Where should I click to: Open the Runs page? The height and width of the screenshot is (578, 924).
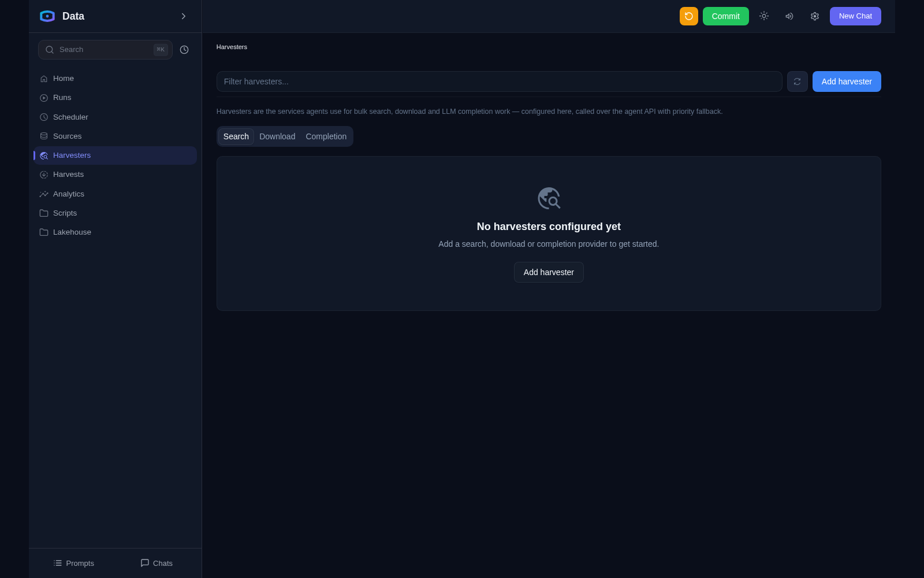point(115,98)
